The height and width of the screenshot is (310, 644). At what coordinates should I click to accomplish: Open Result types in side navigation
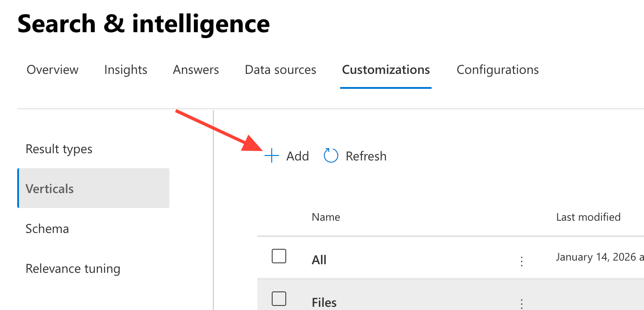59,149
